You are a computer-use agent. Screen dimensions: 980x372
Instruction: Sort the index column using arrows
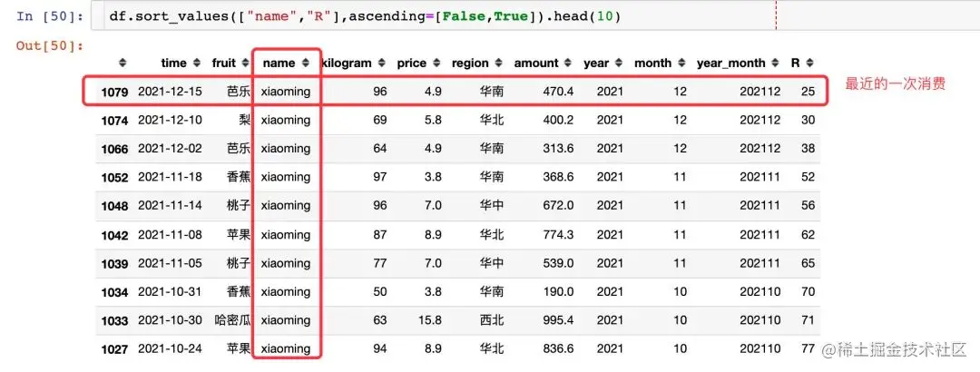point(122,64)
